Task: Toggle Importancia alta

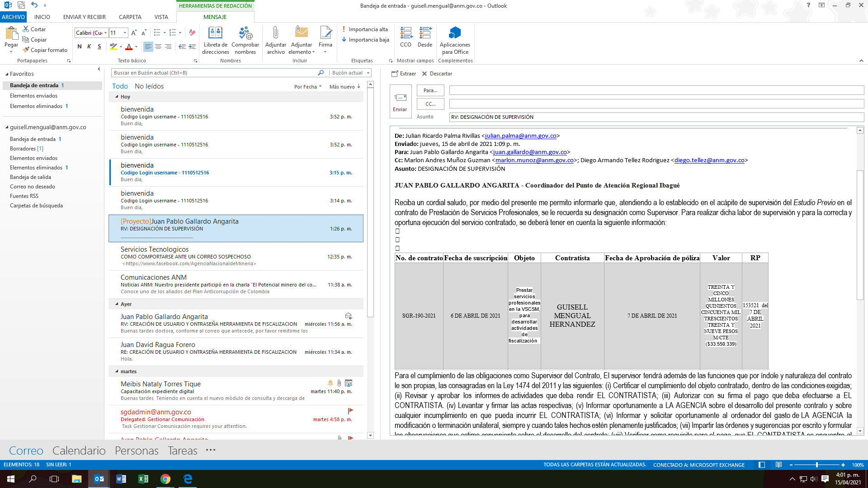Action: [x=365, y=29]
